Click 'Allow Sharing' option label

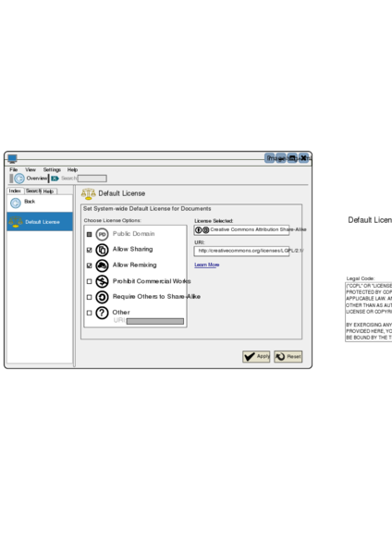pyautogui.click(x=133, y=249)
